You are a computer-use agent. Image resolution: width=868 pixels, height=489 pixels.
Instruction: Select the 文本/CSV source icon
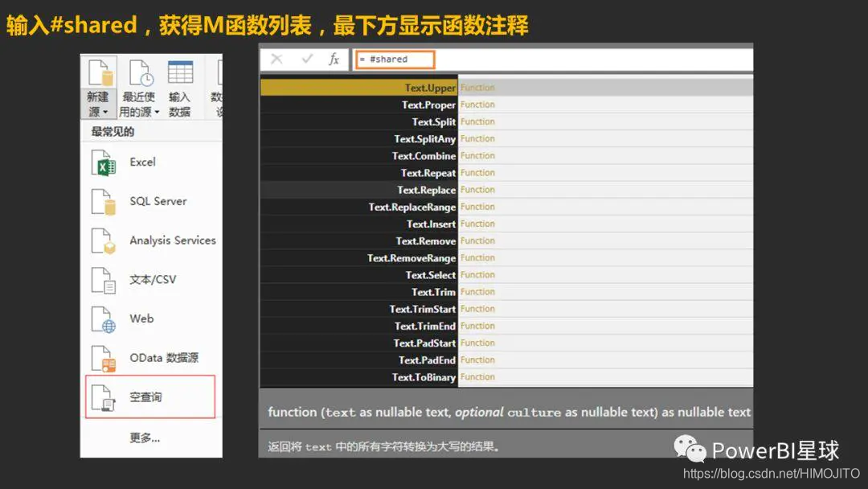(x=104, y=280)
